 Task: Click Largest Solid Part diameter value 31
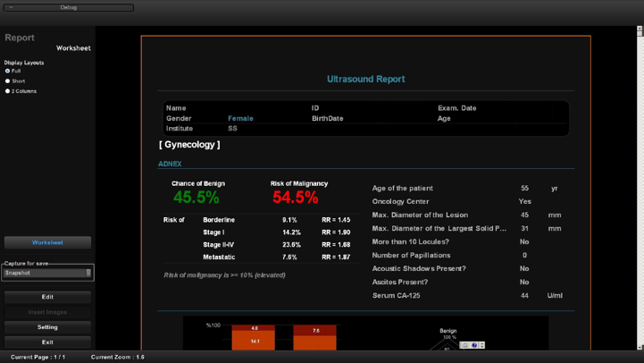[x=524, y=229]
